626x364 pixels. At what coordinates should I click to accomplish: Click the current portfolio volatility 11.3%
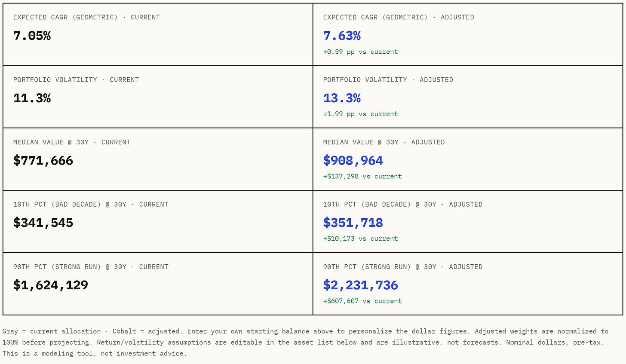pyautogui.click(x=32, y=98)
